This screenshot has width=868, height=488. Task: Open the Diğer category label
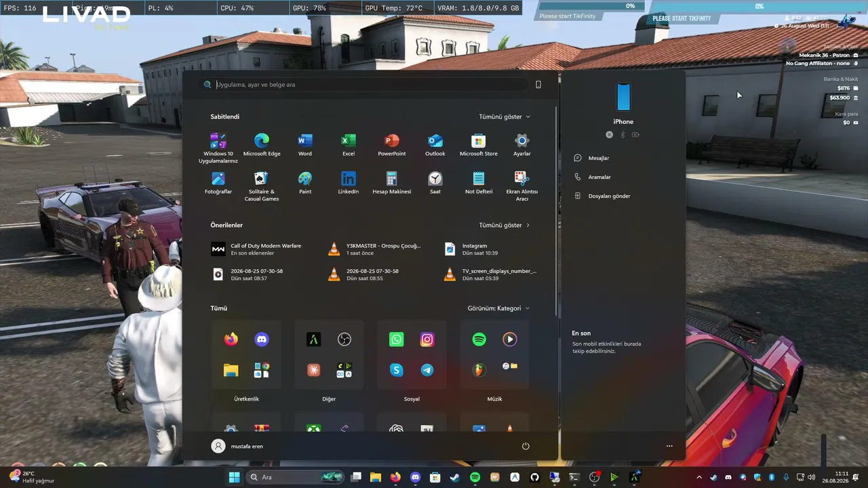329,399
